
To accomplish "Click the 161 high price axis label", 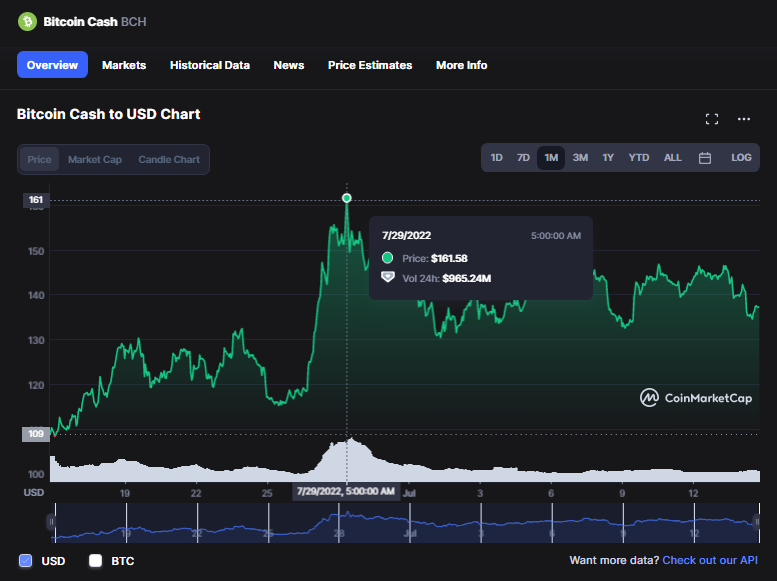I will click(x=36, y=200).
